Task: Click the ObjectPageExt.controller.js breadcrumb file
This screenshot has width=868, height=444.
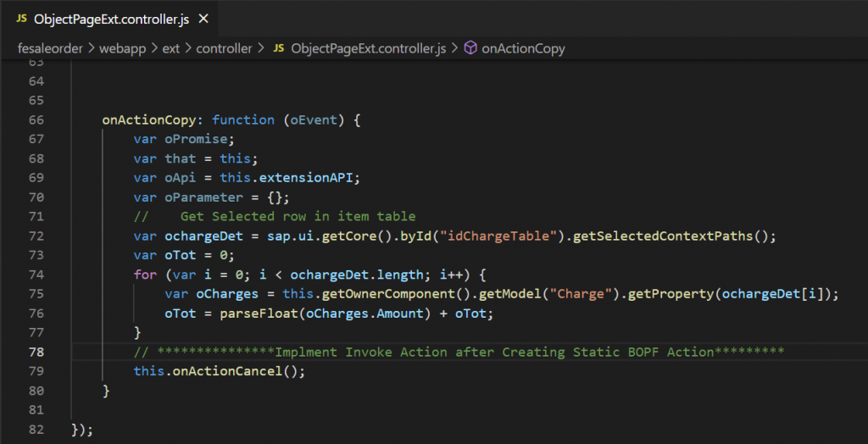Action: [368, 48]
